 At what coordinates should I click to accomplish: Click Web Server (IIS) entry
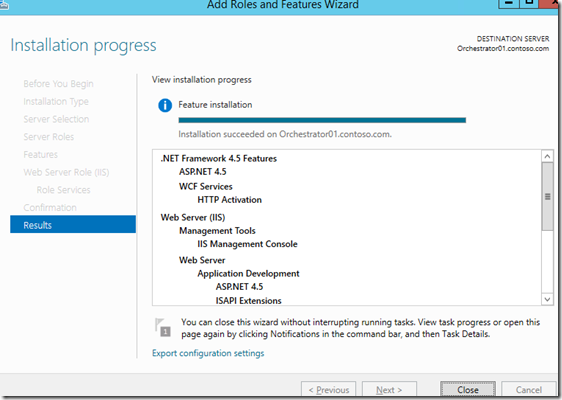point(193,217)
